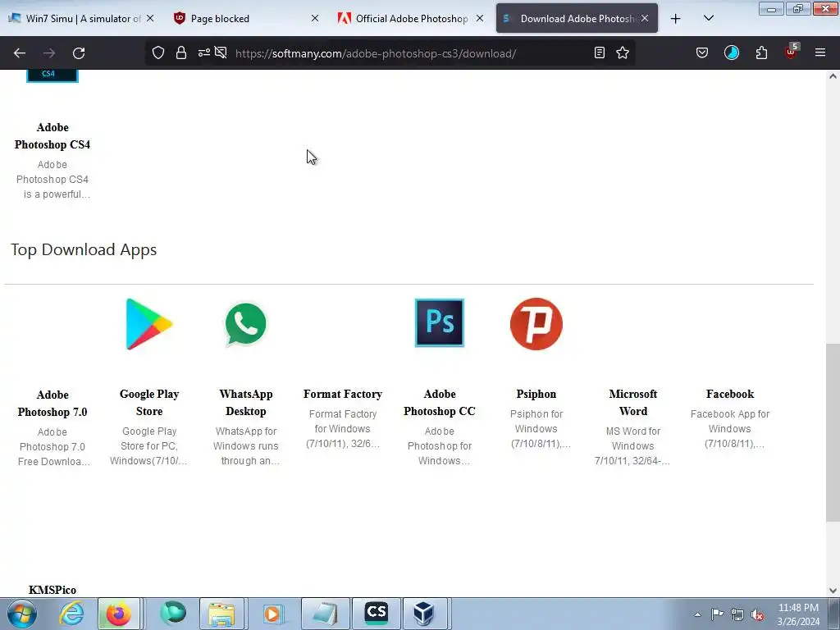Switch to the Page blocked tab

click(x=246, y=19)
